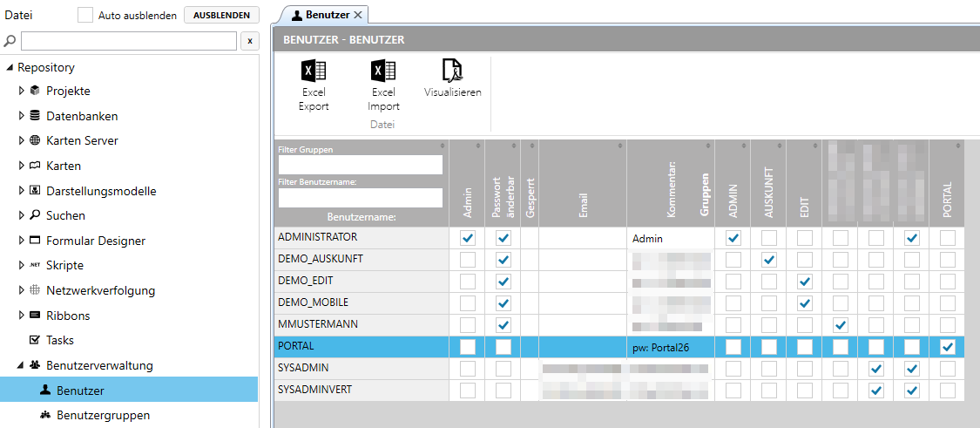Expand the Formular Designer node
Viewport: 980px width, 428px height.
[21, 241]
